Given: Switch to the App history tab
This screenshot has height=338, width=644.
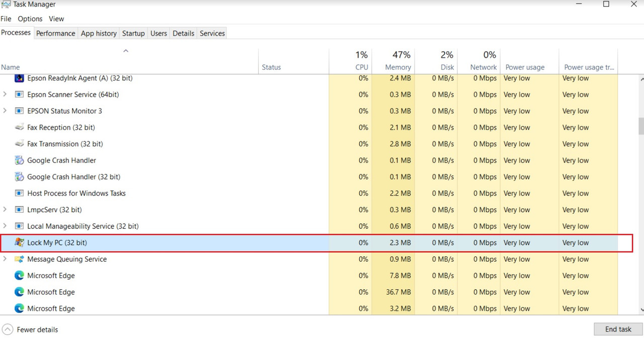Looking at the screenshot, I should pyautogui.click(x=99, y=33).
